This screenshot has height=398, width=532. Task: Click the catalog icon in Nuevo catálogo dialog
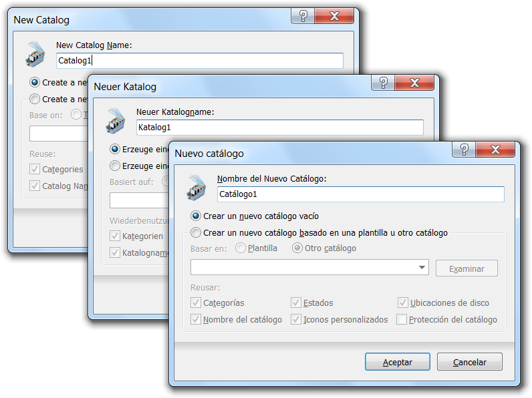coord(196,188)
